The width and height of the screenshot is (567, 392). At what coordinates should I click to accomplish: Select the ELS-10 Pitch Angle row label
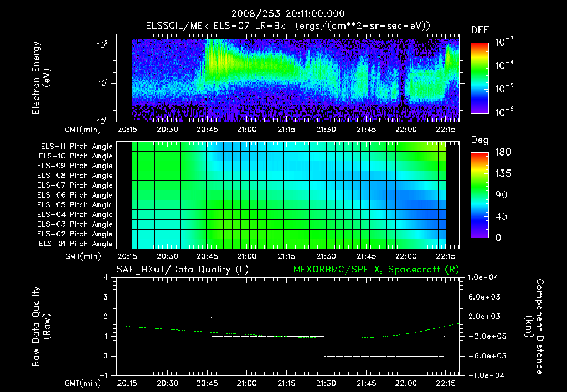[76, 156]
